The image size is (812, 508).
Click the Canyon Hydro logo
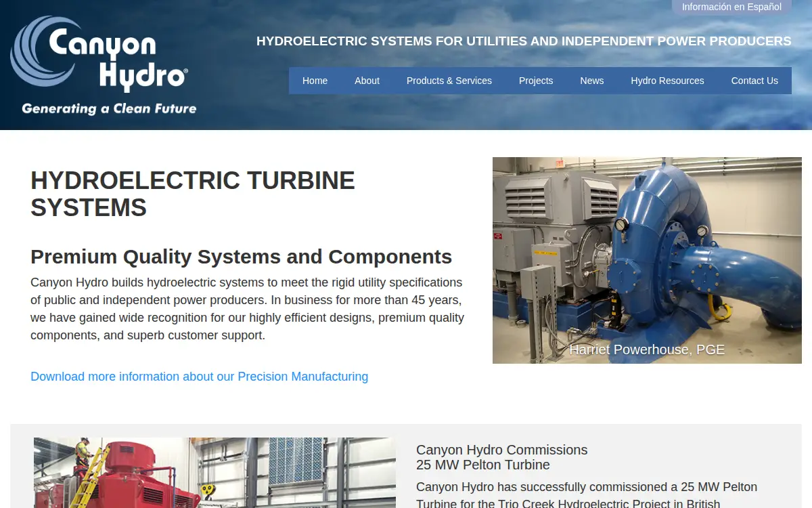click(x=104, y=66)
